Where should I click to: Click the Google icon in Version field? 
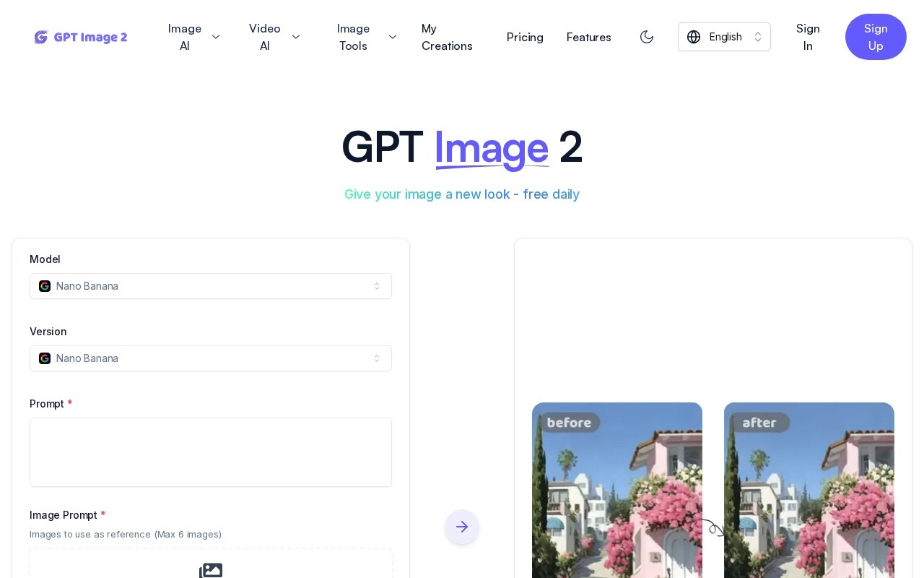point(45,358)
